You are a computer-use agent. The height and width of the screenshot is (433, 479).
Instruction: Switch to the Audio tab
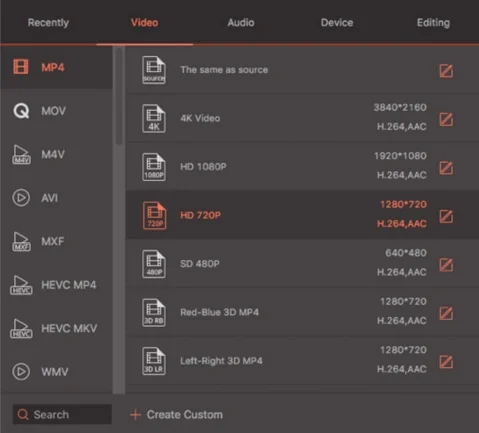(241, 23)
